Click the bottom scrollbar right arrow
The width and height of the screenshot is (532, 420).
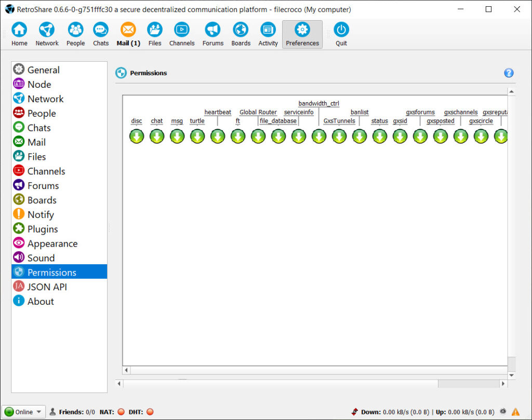pos(503,383)
